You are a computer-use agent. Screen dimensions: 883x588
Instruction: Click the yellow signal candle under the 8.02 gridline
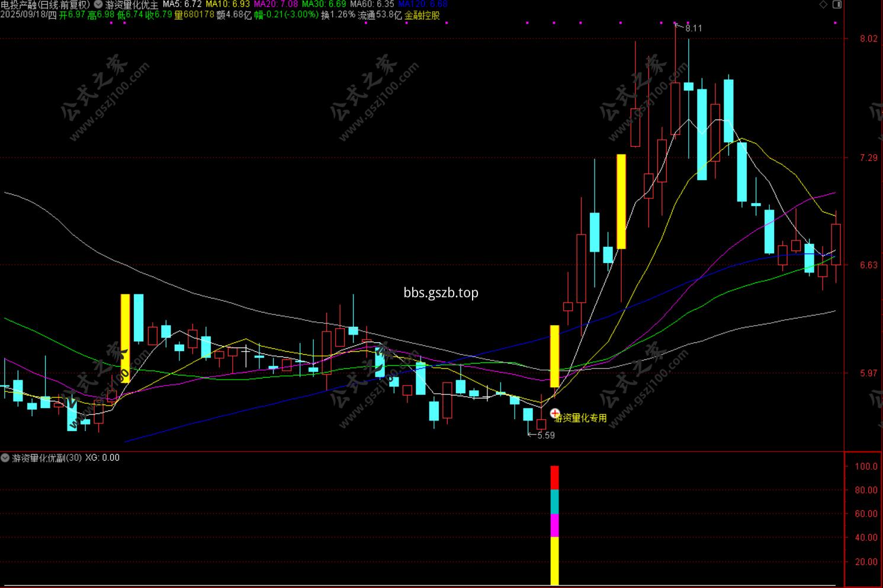[x=621, y=201]
